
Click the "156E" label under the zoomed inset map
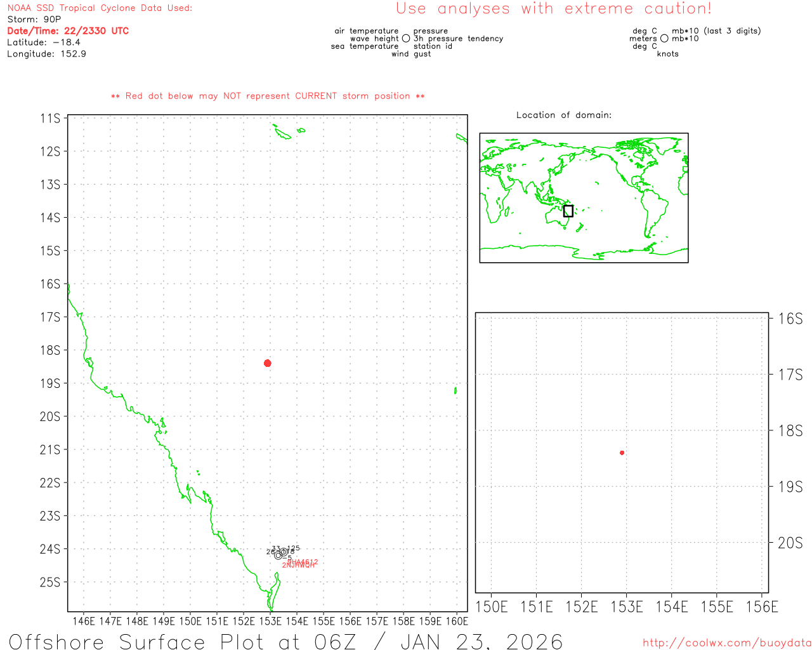click(x=762, y=607)
